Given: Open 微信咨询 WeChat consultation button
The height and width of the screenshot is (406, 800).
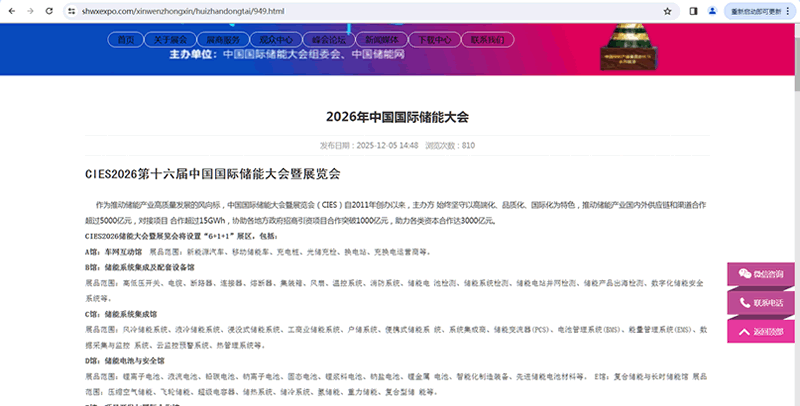Looking at the screenshot, I should 762,274.
